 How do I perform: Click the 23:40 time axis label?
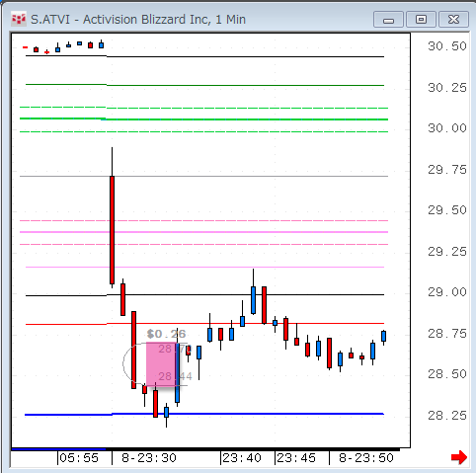pyautogui.click(x=242, y=458)
